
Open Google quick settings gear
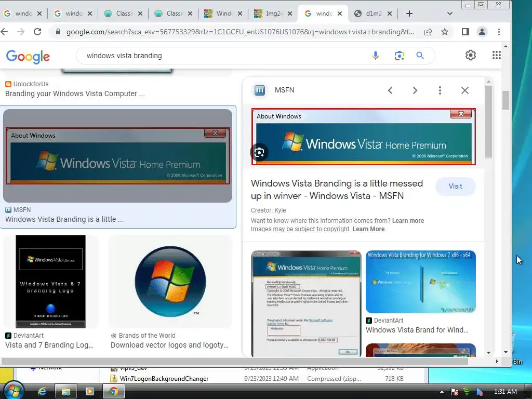[x=471, y=55]
